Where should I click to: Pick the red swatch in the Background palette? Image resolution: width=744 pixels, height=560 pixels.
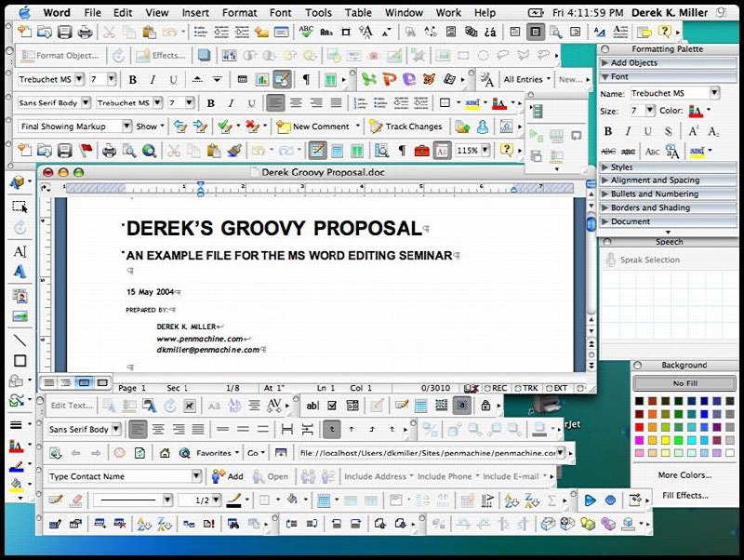(639, 427)
